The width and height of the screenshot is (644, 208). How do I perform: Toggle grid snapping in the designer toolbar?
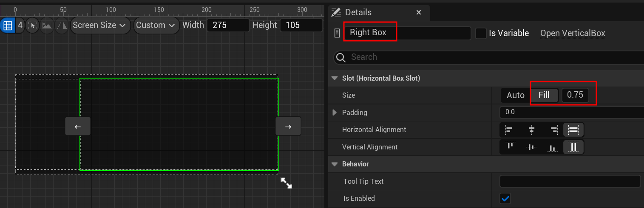point(7,25)
